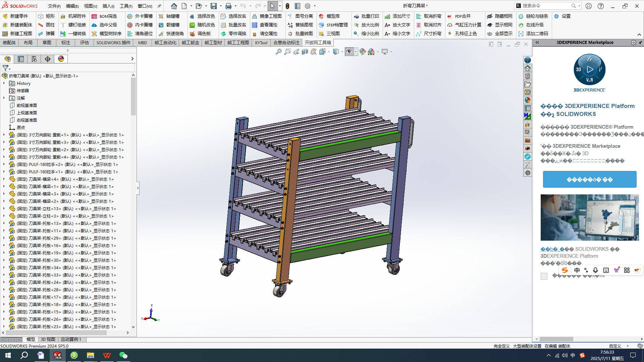Open the DisplayManager tab icon

pos(61,59)
